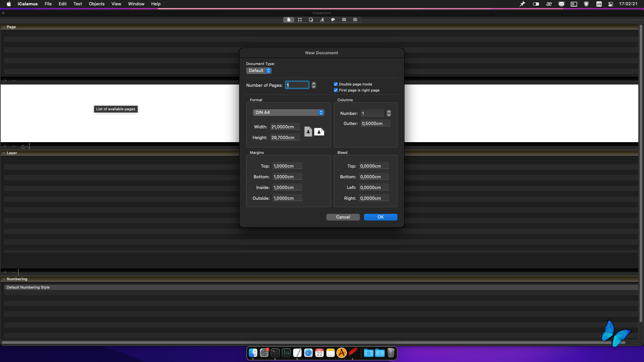The height and width of the screenshot is (362, 644).
Task: Open the Objects menu
Action: [97, 4]
